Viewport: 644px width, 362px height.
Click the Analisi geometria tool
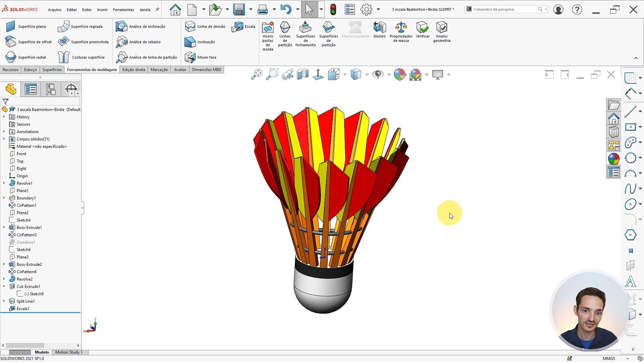pos(441,32)
